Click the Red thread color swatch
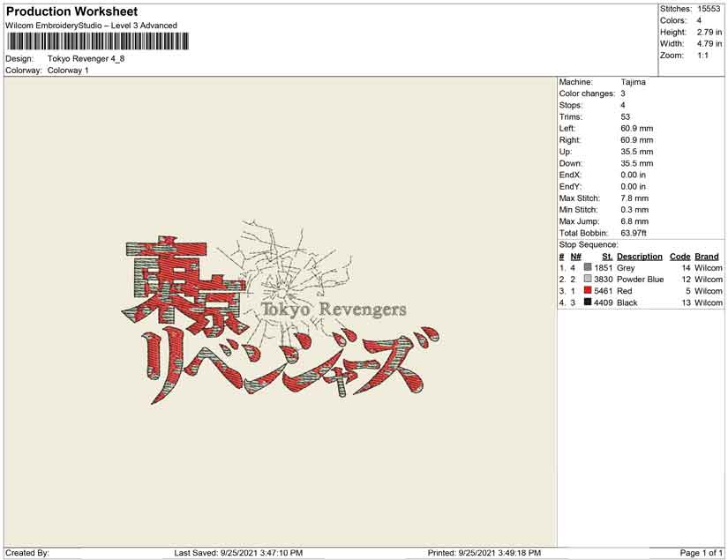The width and height of the screenshot is (728, 560). [x=588, y=290]
